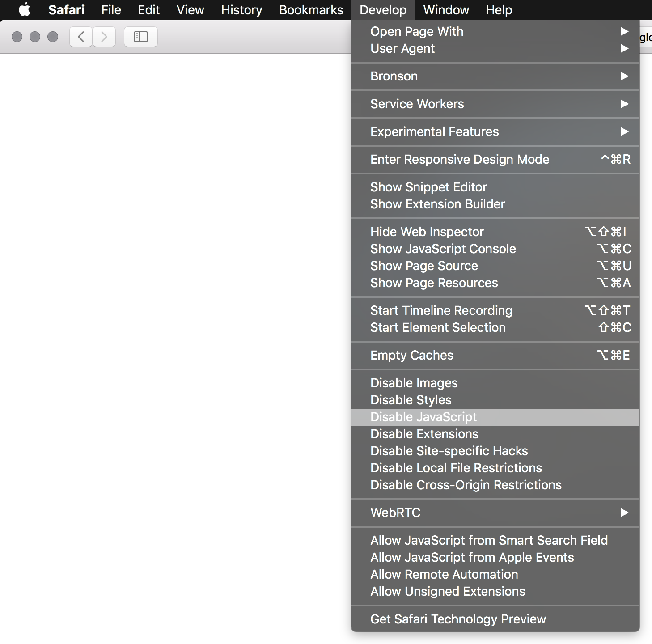Expand WebRTC submenu
This screenshot has height=644, width=652.
[495, 513]
